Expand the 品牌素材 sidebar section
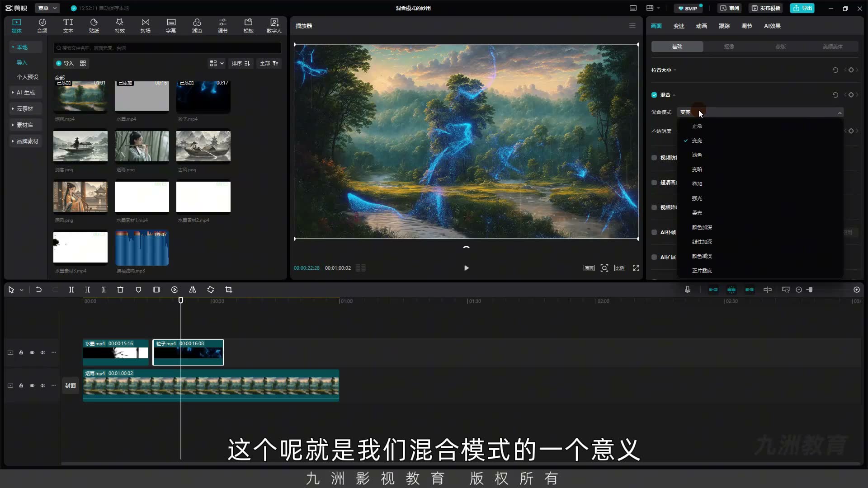The width and height of the screenshot is (868, 488). click(25, 141)
